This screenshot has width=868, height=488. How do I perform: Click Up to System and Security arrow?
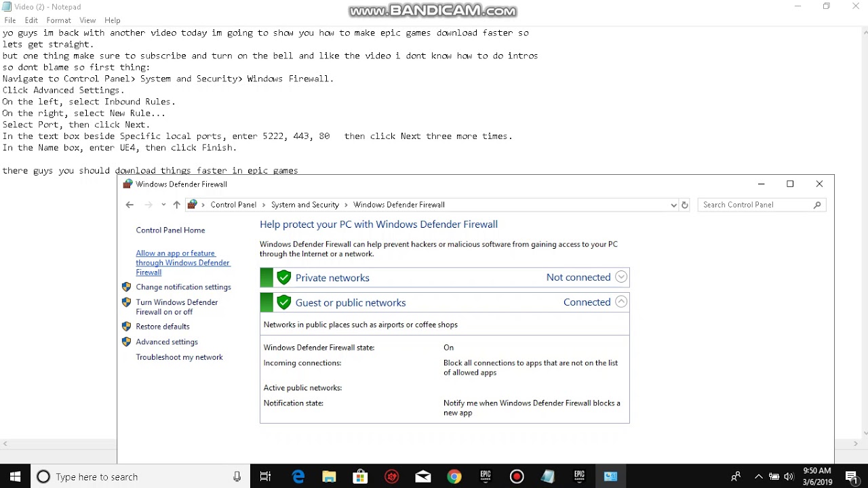176,205
